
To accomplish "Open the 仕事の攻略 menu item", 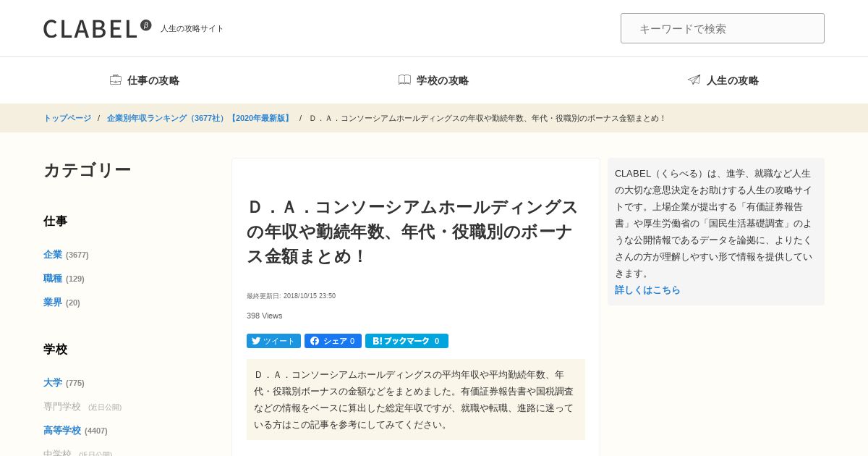I will click(x=145, y=80).
